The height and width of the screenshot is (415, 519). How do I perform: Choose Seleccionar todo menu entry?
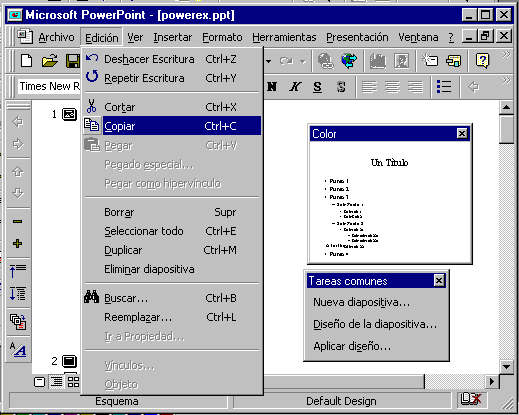point(172,231)
